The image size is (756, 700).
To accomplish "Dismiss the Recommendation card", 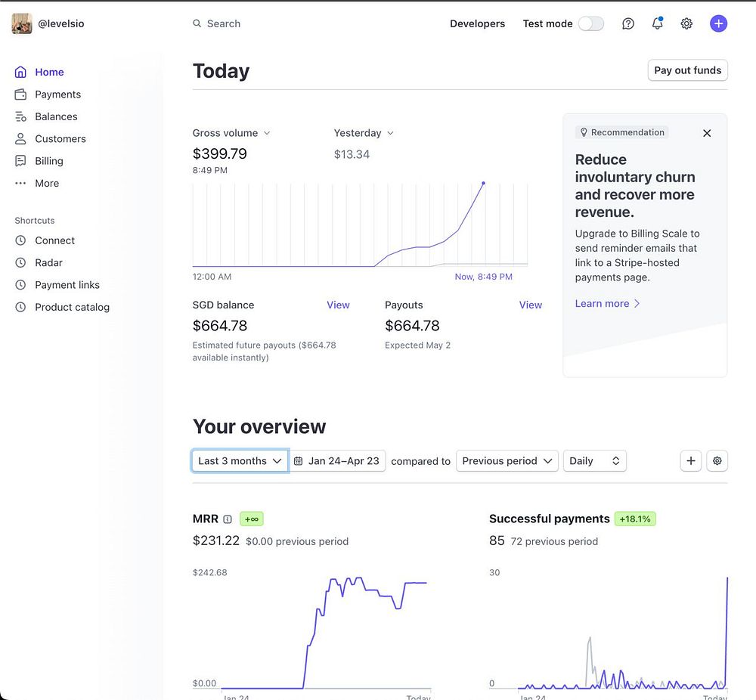I will click(707, 133).
